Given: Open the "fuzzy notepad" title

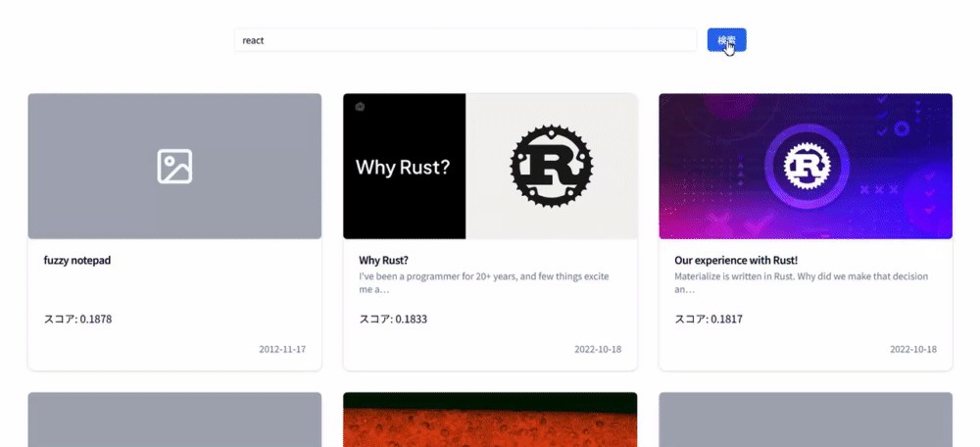Looking at the screenshot, I should [x=77, y=260].
